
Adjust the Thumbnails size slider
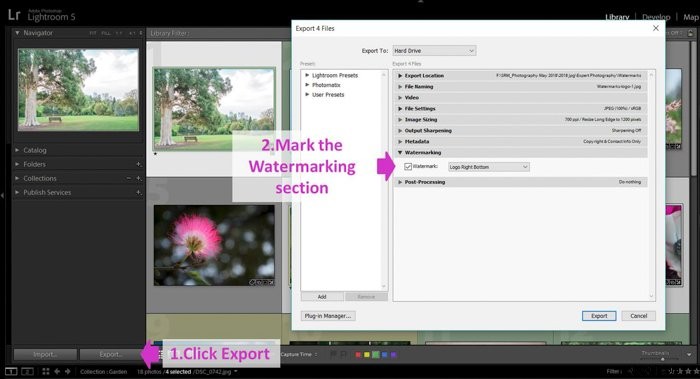[x=662, y=358]
